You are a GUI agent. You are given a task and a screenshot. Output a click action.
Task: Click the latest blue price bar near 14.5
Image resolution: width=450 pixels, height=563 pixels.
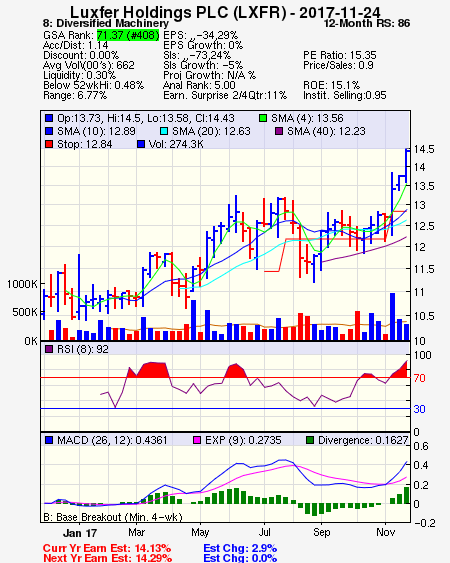pos(406,166)
